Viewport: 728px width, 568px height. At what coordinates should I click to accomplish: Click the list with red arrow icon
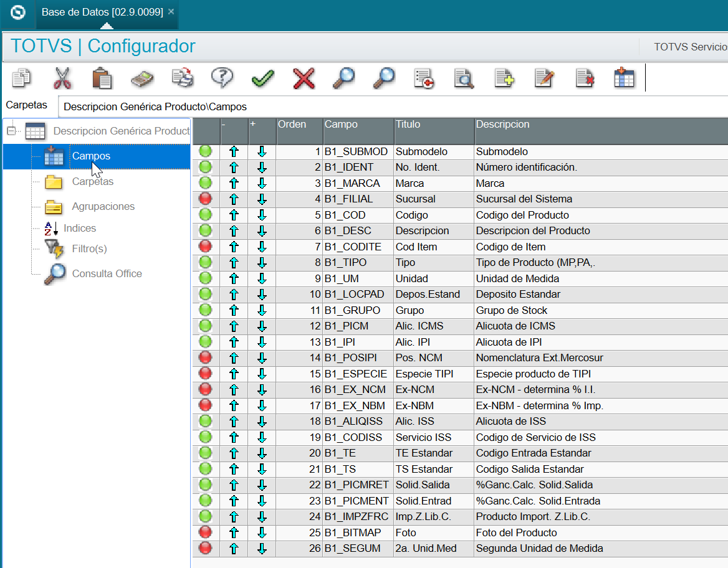[x=424, y=78]
